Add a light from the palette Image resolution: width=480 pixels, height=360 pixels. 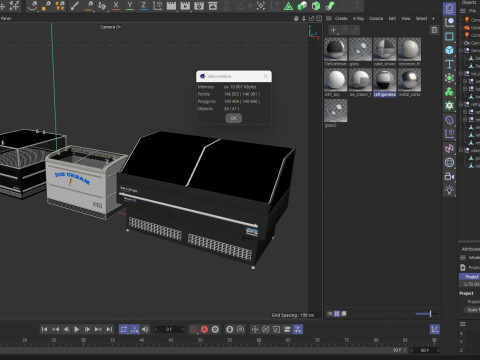tap(449, 190)
